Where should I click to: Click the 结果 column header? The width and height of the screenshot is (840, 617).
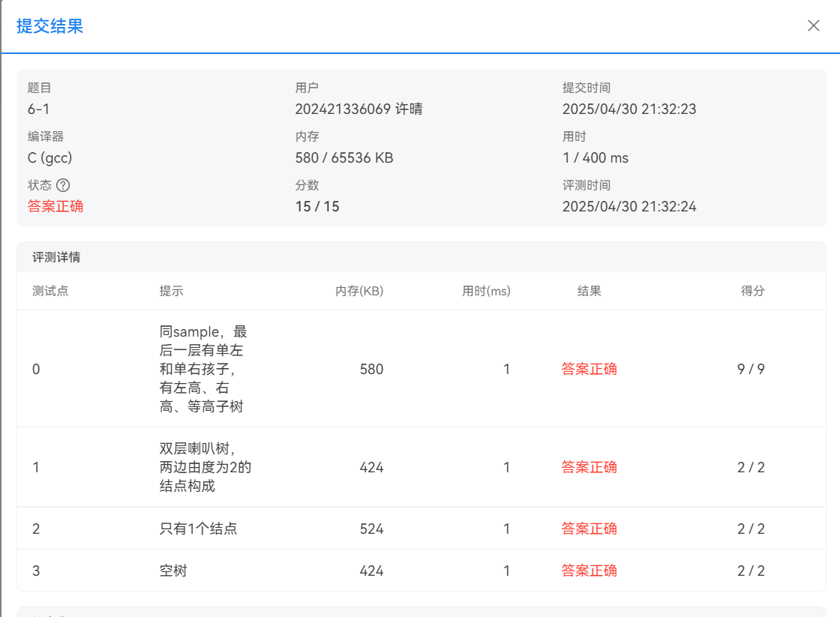[x=589, y=291]
